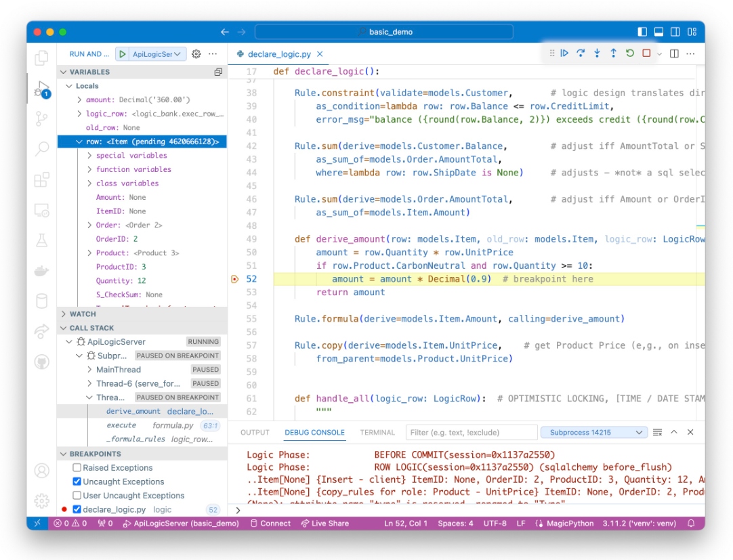Switch to the TERMINAL tab
This screenshot has width=733, height=560.
point(377,431)
